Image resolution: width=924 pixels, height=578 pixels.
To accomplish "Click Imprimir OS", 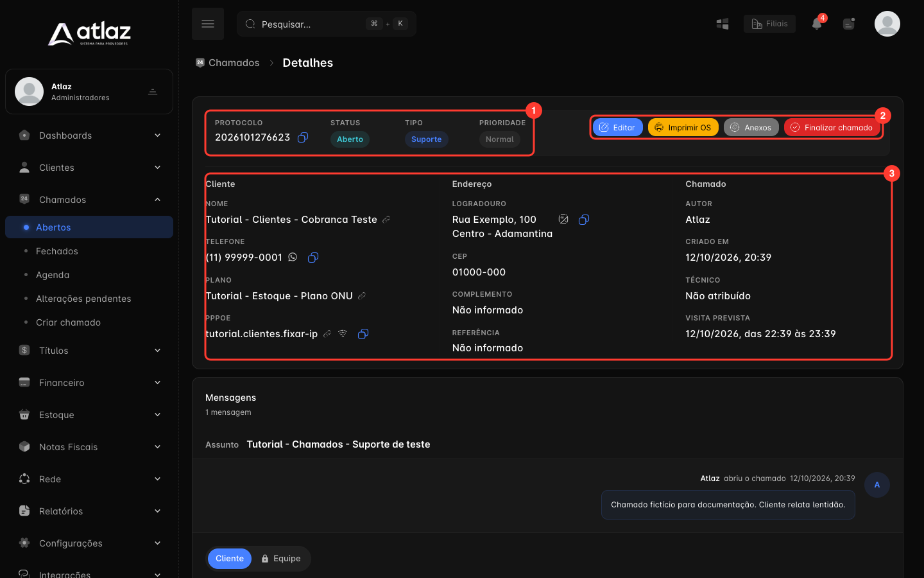I will click(x=683, y=127).
